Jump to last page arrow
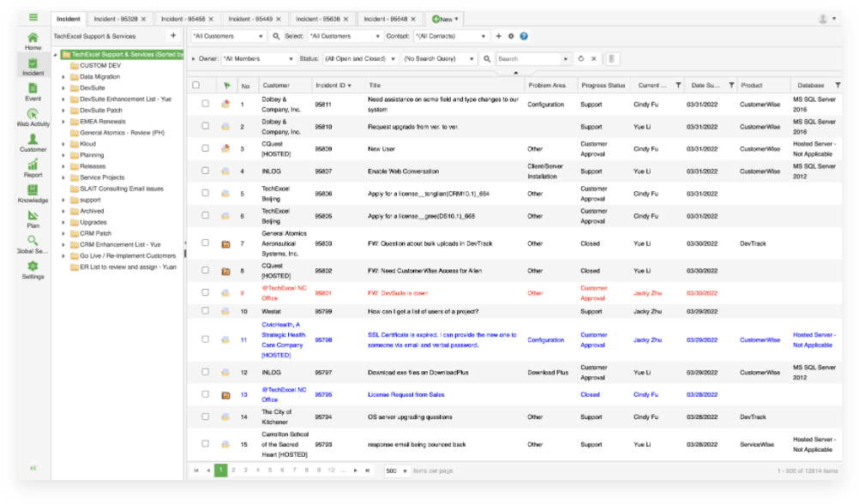This screenshot has width=859, height=504. 368,471
